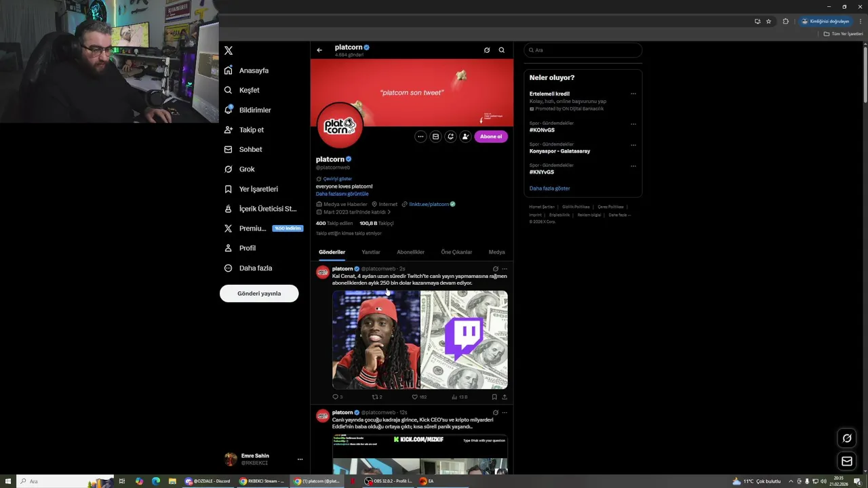The width and height of the screenshot is (868, 488).
Task: Bookmark the Kai Cenat post
Action: click(x=494, y=397)
